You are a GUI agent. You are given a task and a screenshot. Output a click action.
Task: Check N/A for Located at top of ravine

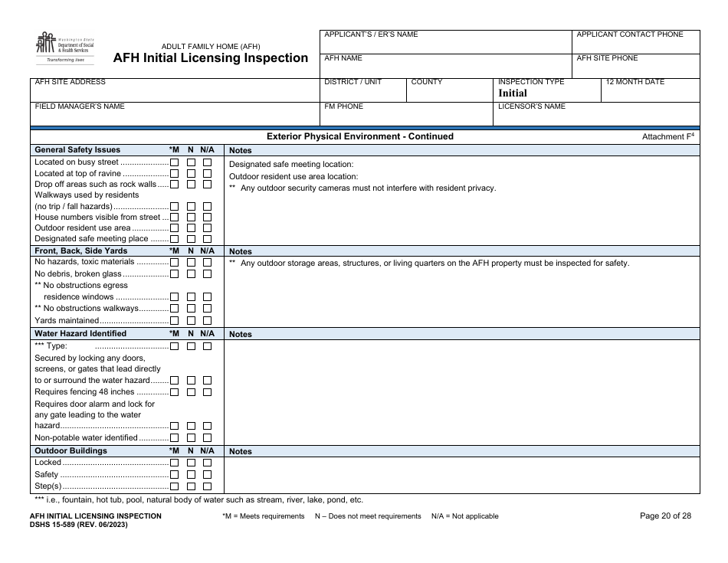pyautogui.click(x=205, y=173)
